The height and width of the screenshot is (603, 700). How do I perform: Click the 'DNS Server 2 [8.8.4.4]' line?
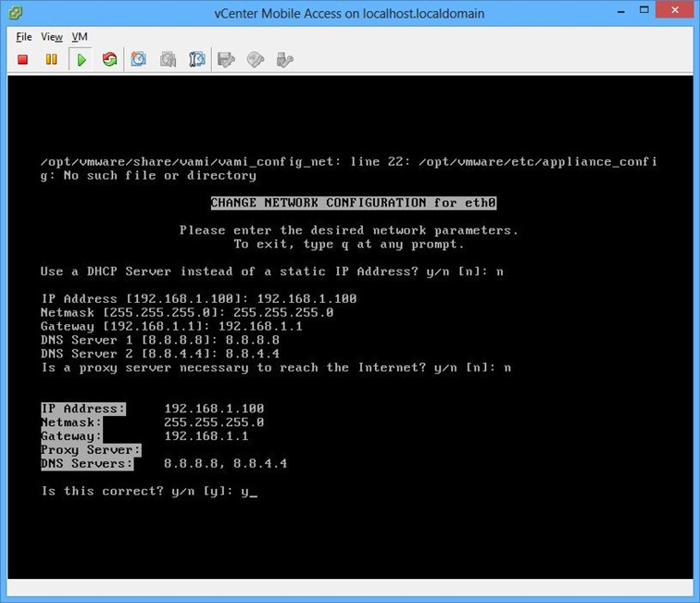pyautogui.click(x=160, y=354)
